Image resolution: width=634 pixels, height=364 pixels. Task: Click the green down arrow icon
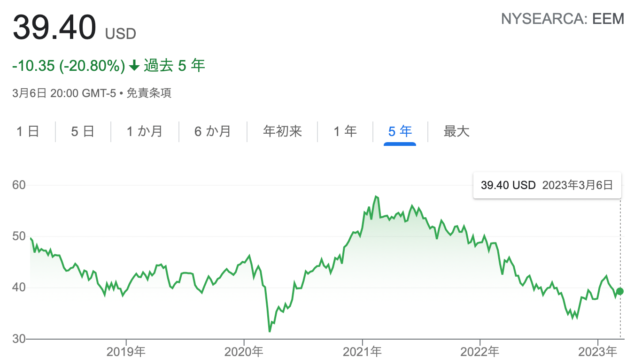tap(134, 66)
